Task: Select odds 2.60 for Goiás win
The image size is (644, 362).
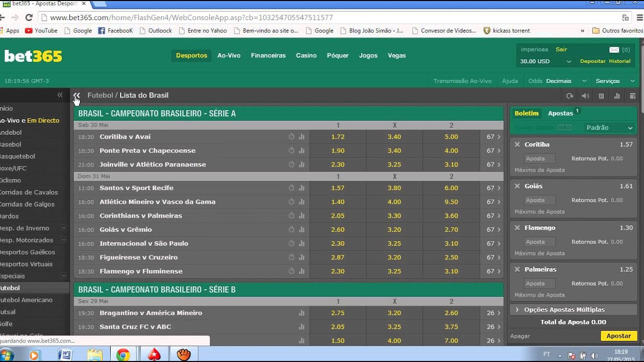Action: click(x=338, y=229)
